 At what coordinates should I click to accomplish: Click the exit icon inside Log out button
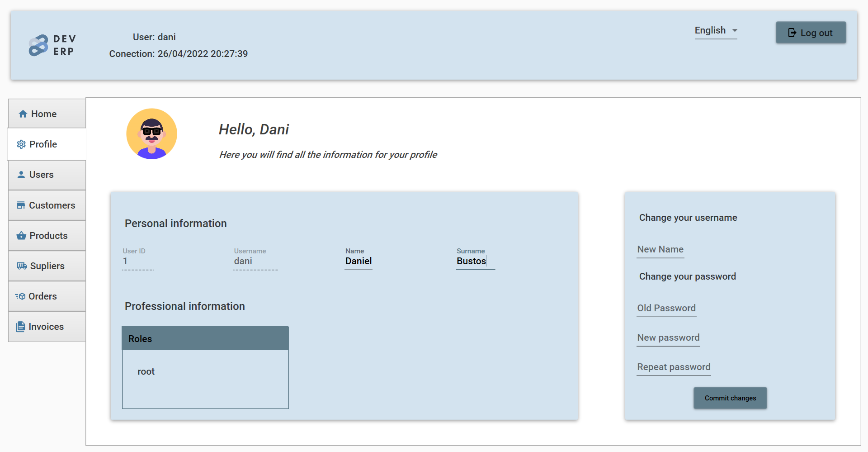click(x=793, y=32)
